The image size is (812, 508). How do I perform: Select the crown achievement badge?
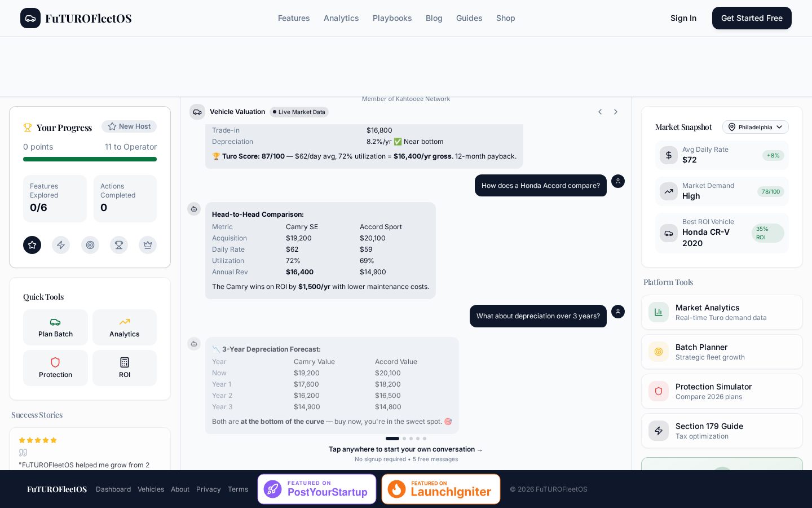(x=148, y=245)
